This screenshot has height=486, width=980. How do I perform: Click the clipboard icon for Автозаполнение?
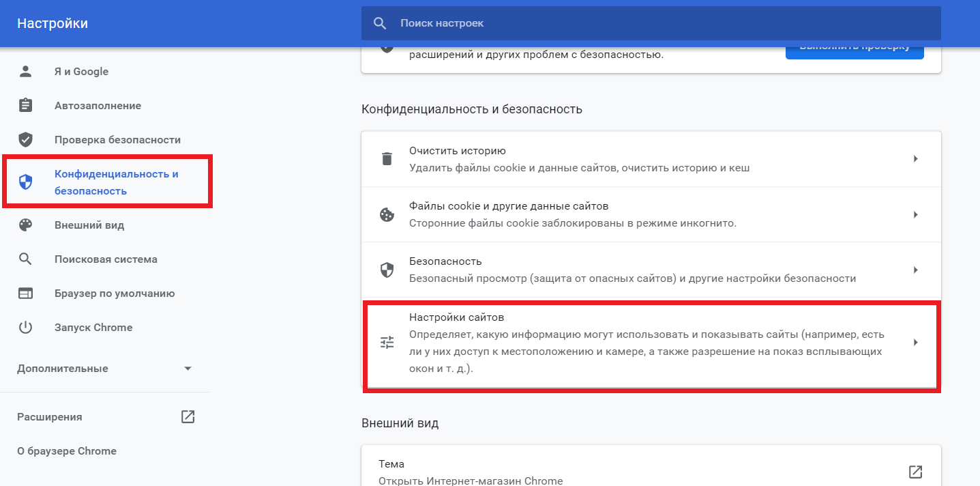[25, 106]
